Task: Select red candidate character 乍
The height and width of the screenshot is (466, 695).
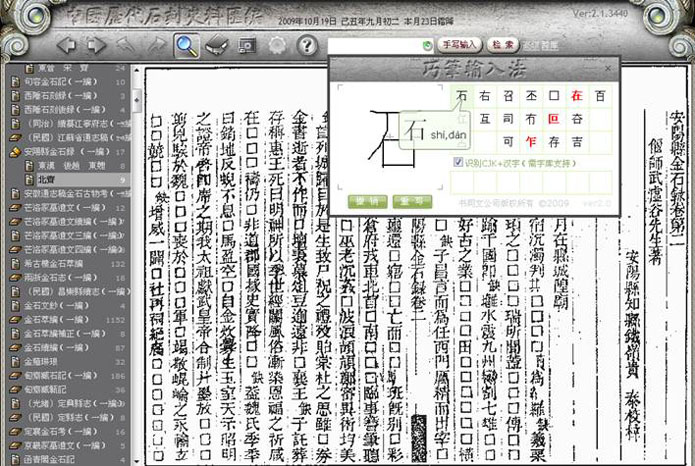Action: 531,142
